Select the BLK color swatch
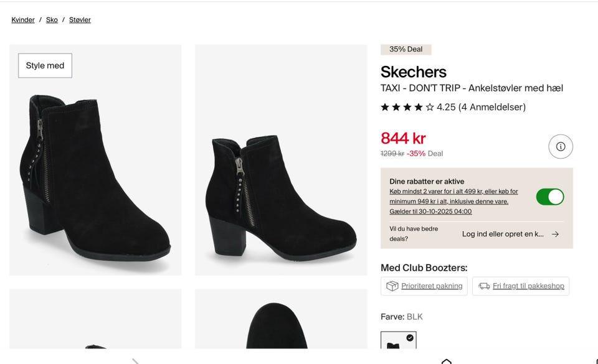This screenshot has width=598, height=364. pos(398,341)
